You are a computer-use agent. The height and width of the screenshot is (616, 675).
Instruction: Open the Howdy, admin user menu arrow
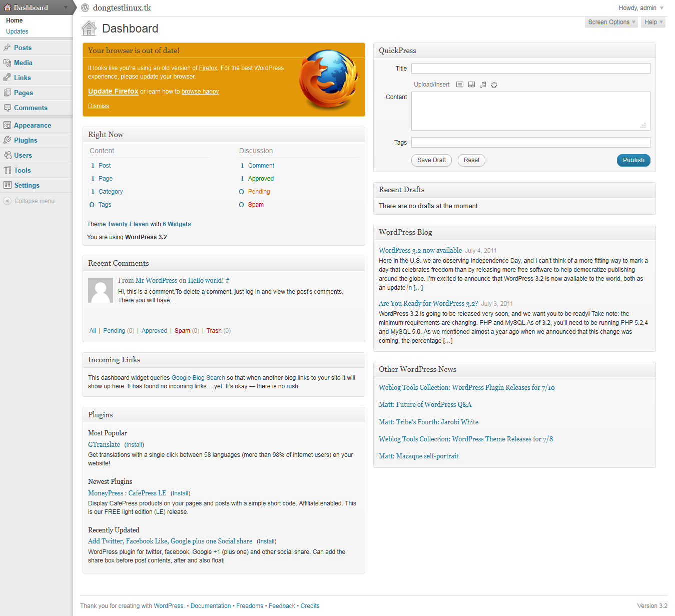coord(661,8)
